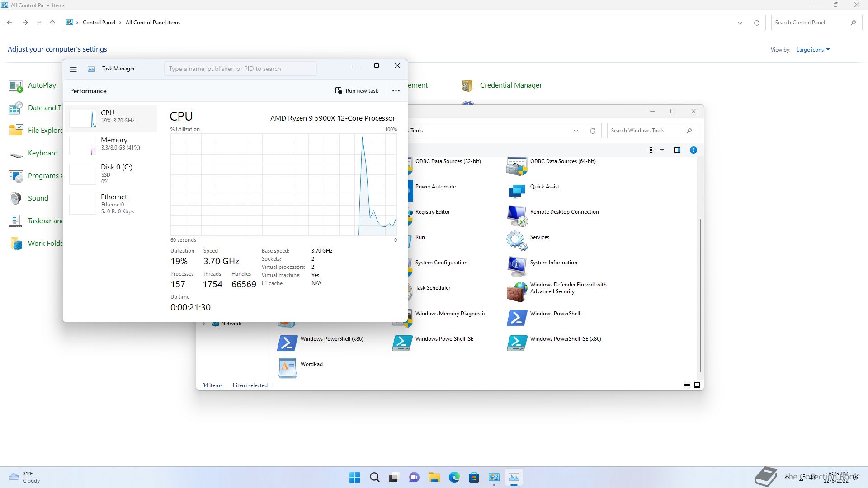The width and height of the screenshot is (868, 488).
Task: Click Search Windows Tools field
Action: [x=652, y=131]
